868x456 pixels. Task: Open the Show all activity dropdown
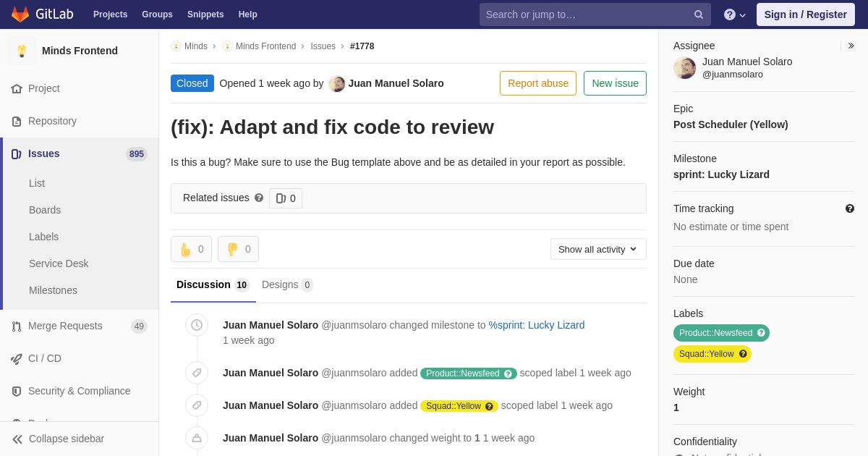click(x=598, y=249)
